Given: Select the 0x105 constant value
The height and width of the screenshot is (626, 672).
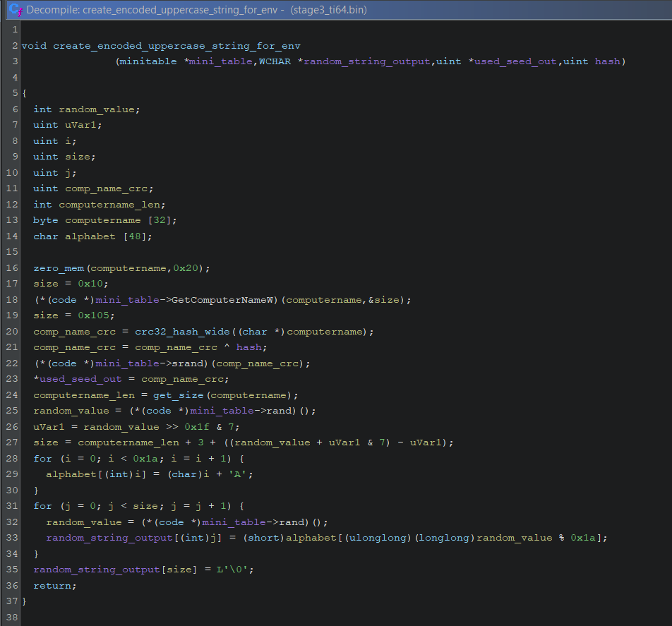Looking at the screenshot, I should (90, 315).
